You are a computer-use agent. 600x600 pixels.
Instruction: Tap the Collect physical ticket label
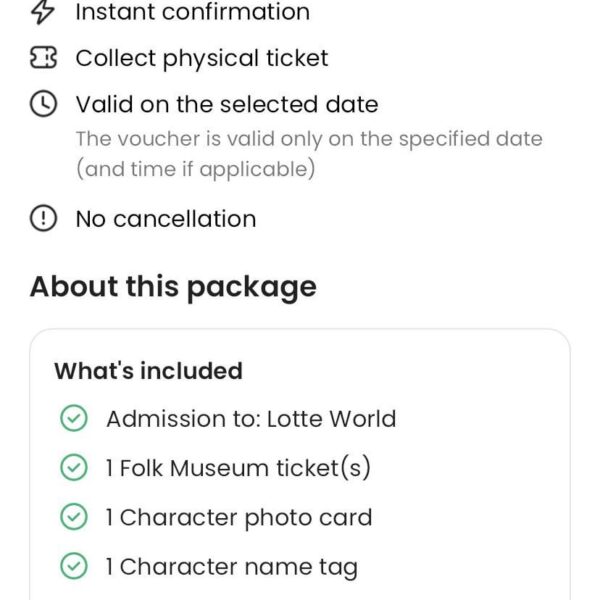click(x=201, y=59)
